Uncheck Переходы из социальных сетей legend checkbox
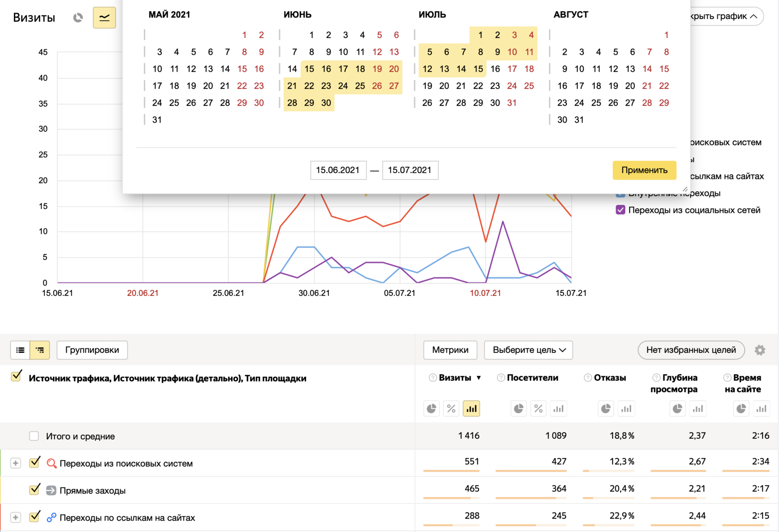 coord(620,210)
